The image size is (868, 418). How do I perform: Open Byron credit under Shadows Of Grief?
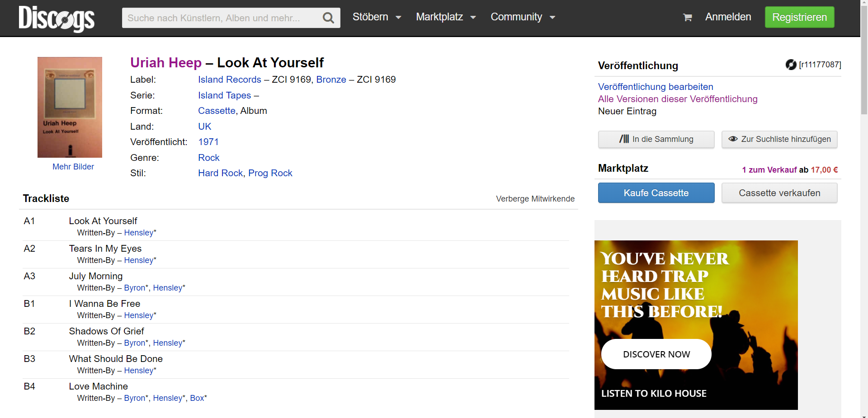[135, 343]
